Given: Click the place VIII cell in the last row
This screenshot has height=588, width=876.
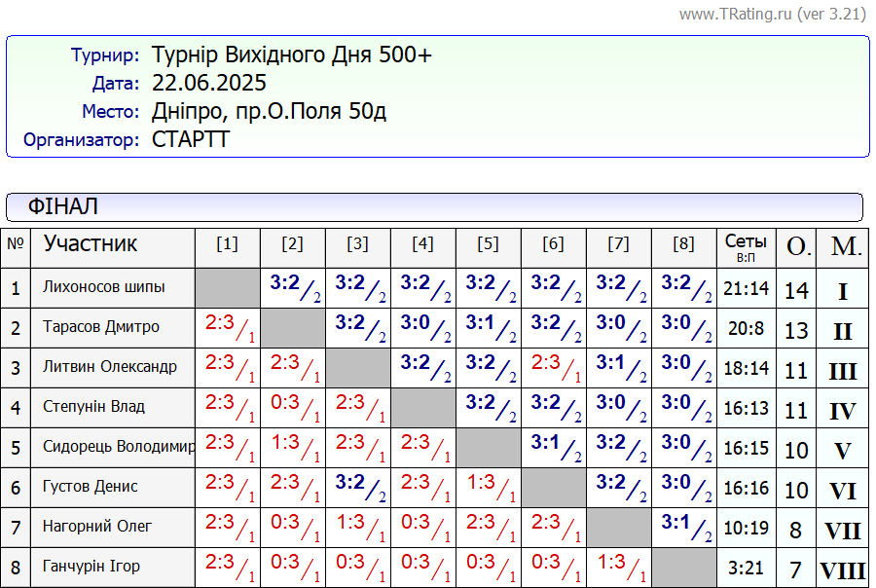Looking at the screenshot, I should pyautogui.click(x=843, y=569).
